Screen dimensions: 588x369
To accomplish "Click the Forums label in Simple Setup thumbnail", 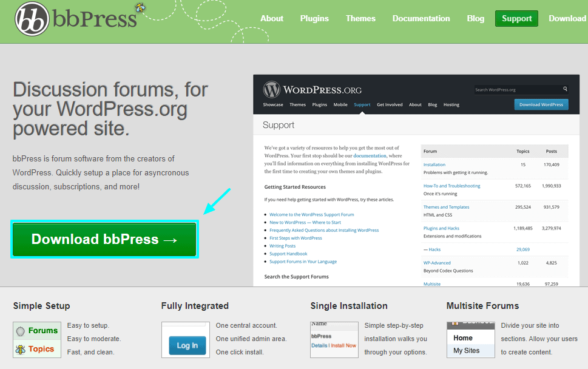I will (x=43, y=330).
